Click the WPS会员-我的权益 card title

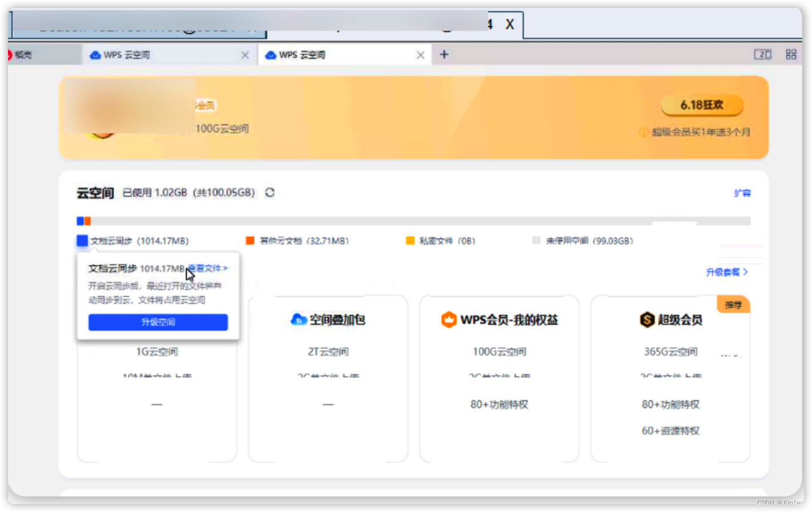(509, 320)
